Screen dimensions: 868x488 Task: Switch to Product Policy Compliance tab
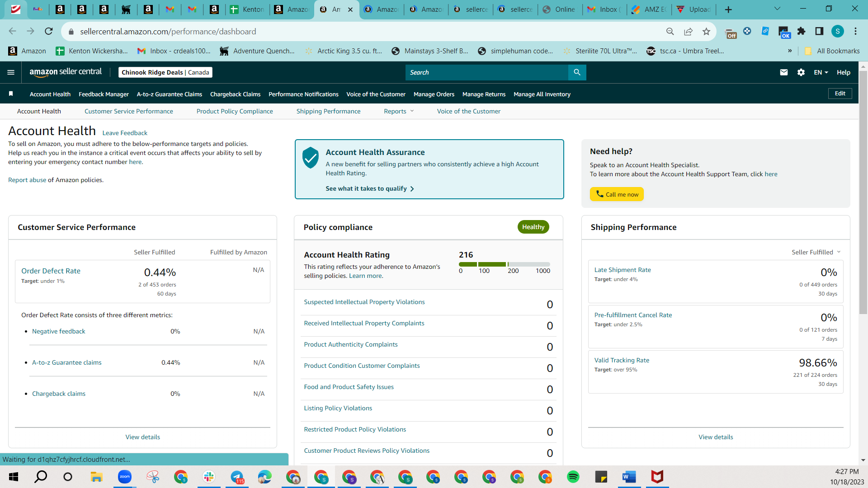coord(235,111)
